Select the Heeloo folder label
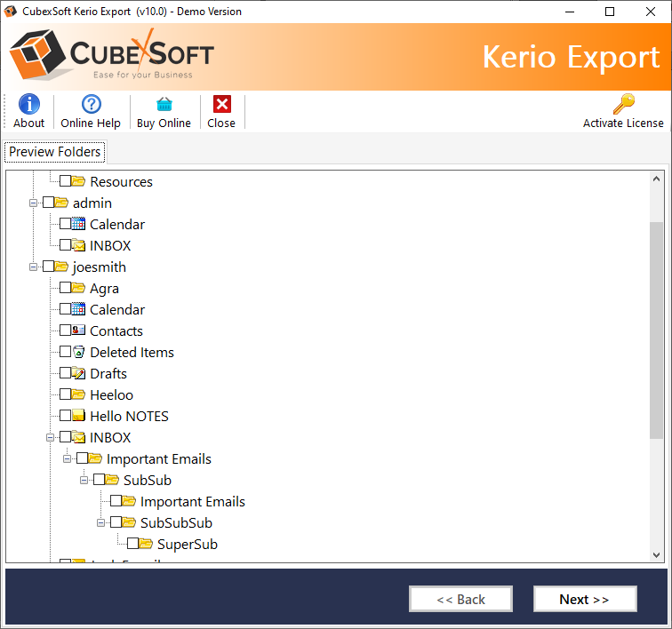The width and height of the screenshot is (672, 629). pyautogui.click(x=112, y=394)
